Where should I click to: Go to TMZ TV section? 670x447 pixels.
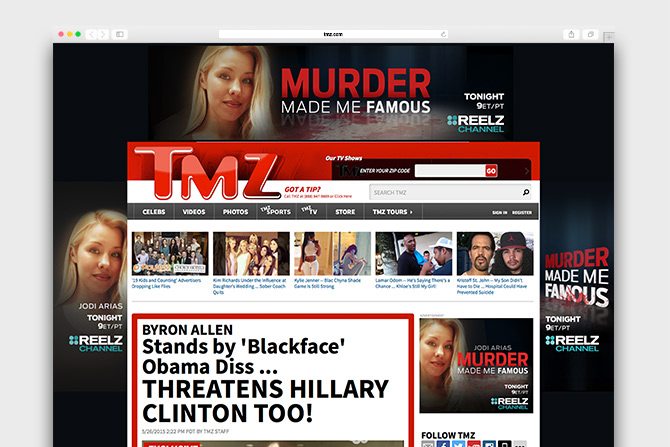(x=310, y=212)
